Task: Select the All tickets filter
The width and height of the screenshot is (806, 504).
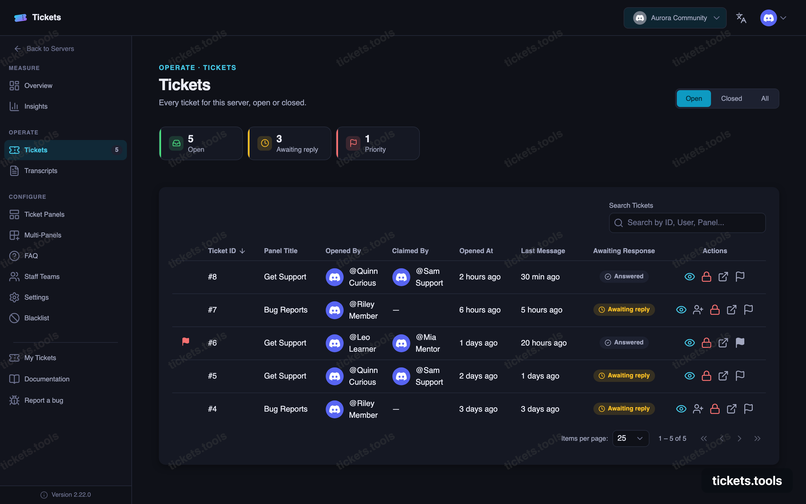Action: point(764,99)
